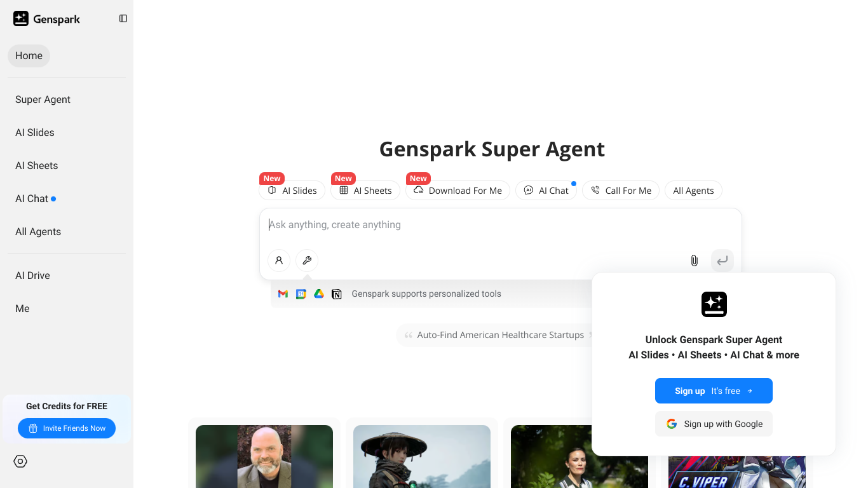Submit the prompt with the enter arrow icon
The height and width of the screenshot is (488, 868).
(722, 261)
